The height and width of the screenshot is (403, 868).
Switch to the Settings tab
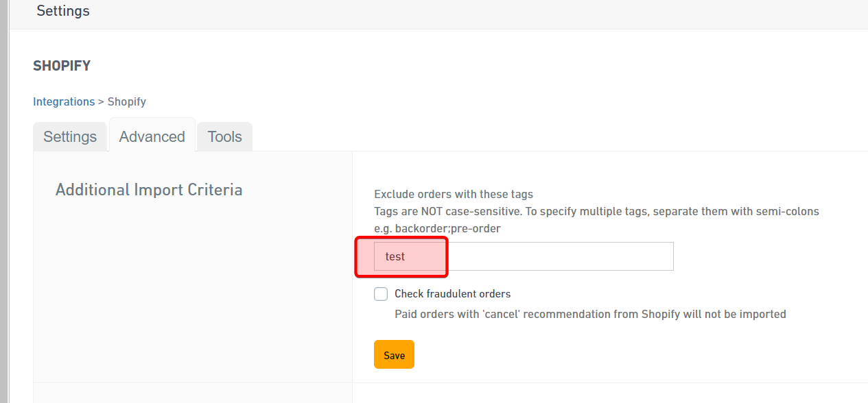click(70, 137)
